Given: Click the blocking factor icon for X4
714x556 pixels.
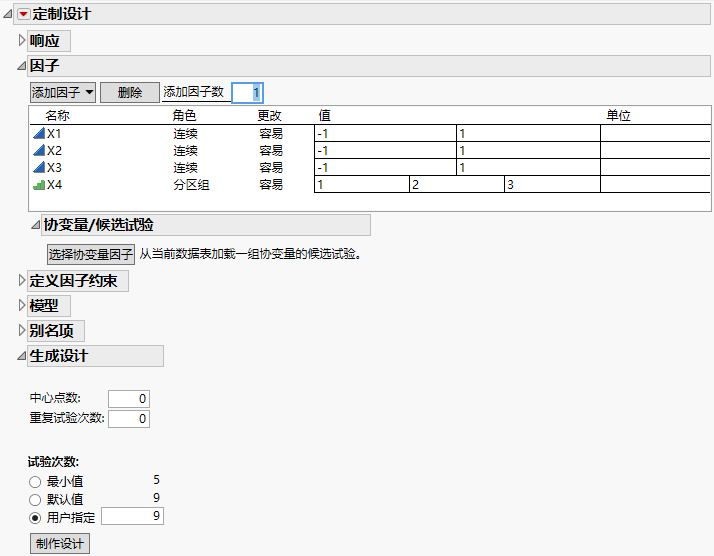Looking at the screenshot, I should pos(39,184).
